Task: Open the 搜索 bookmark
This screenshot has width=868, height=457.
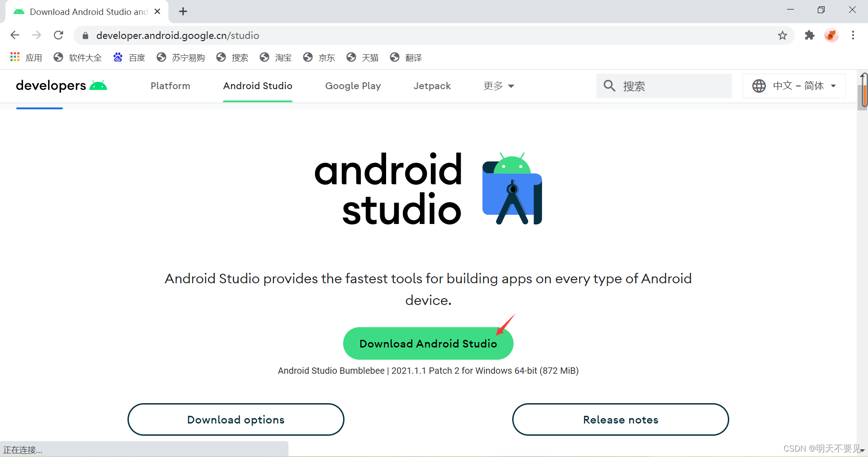Action: point(232,57)
